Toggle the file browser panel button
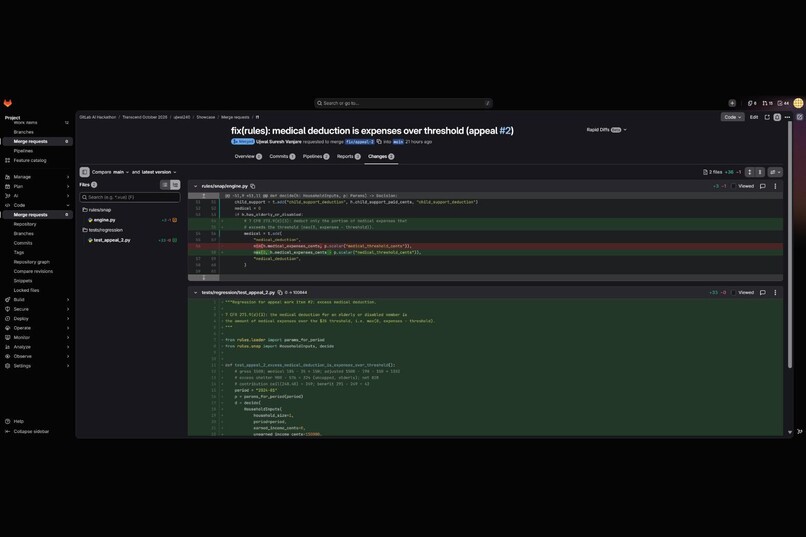The height and width of the screenshot is (537, 806). coord(84,172)
